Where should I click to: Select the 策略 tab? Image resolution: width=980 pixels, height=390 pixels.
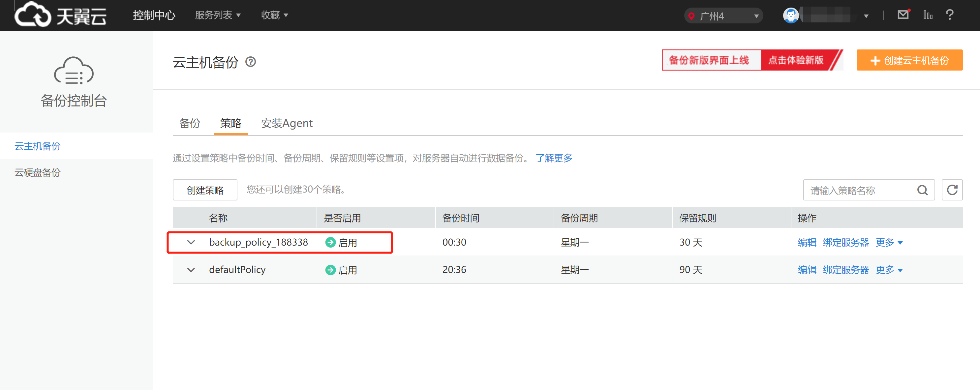point(230,123)
